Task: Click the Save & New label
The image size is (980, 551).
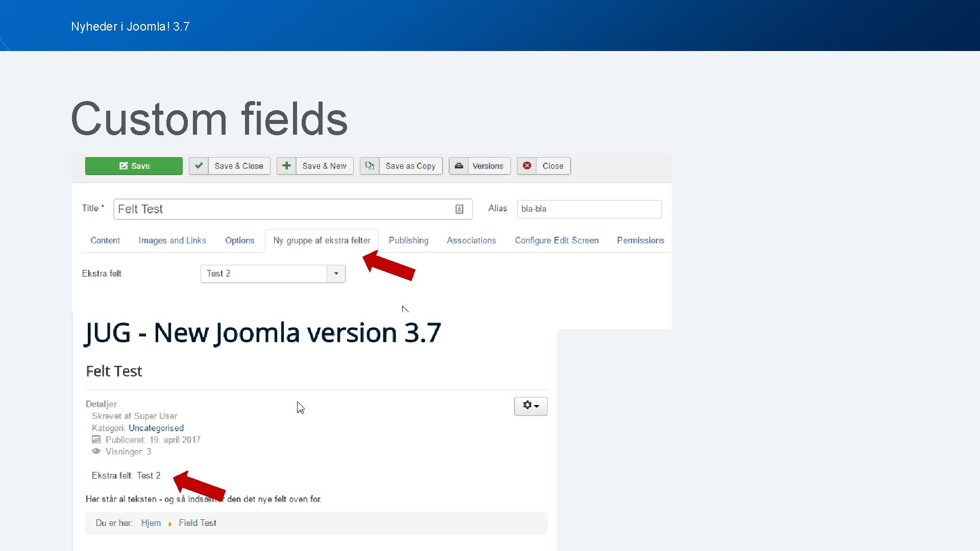Action: coord(325,166)
